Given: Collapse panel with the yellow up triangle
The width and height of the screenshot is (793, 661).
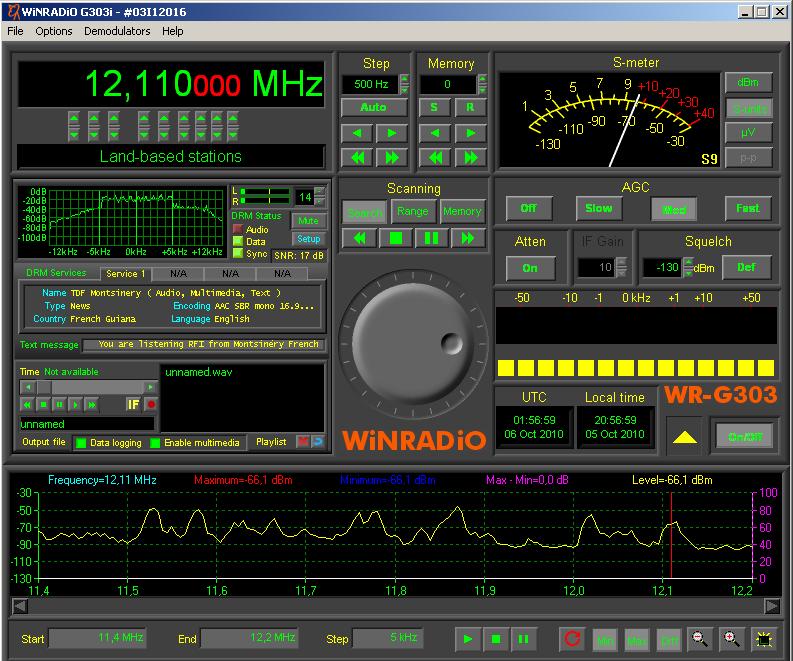Looking at the screenshot, I should click(x=685, y=437).
